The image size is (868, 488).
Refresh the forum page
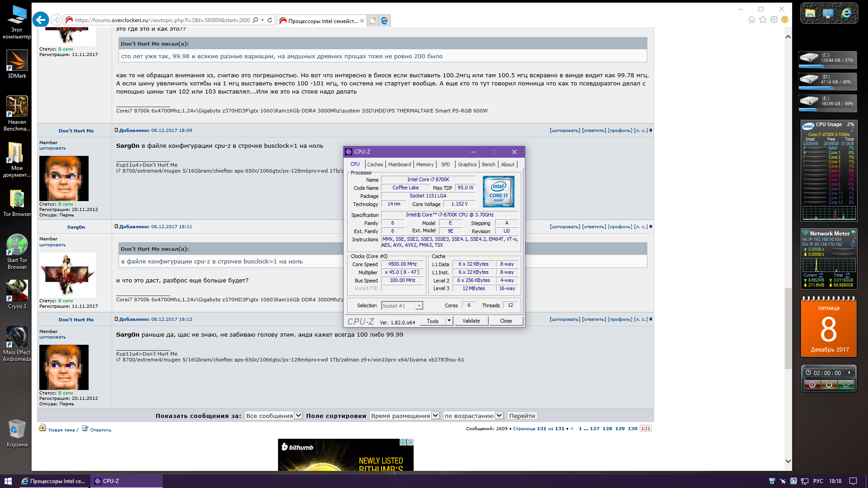point(270,20)
